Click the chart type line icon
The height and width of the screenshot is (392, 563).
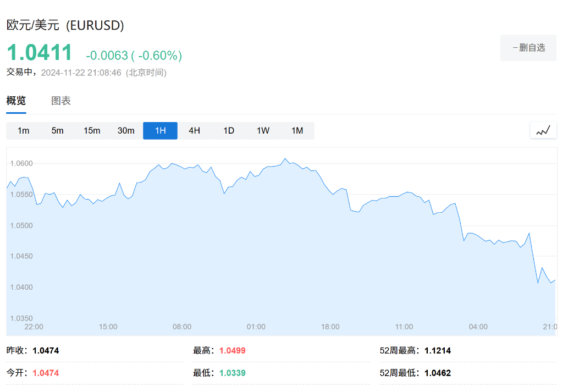click(x=543, y=131)
